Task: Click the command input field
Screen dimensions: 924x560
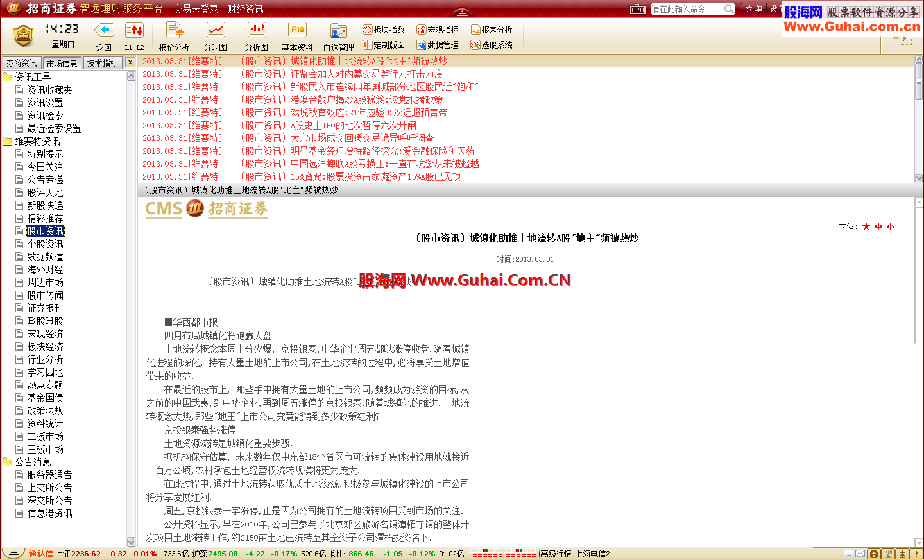Action: coord(687,9)
